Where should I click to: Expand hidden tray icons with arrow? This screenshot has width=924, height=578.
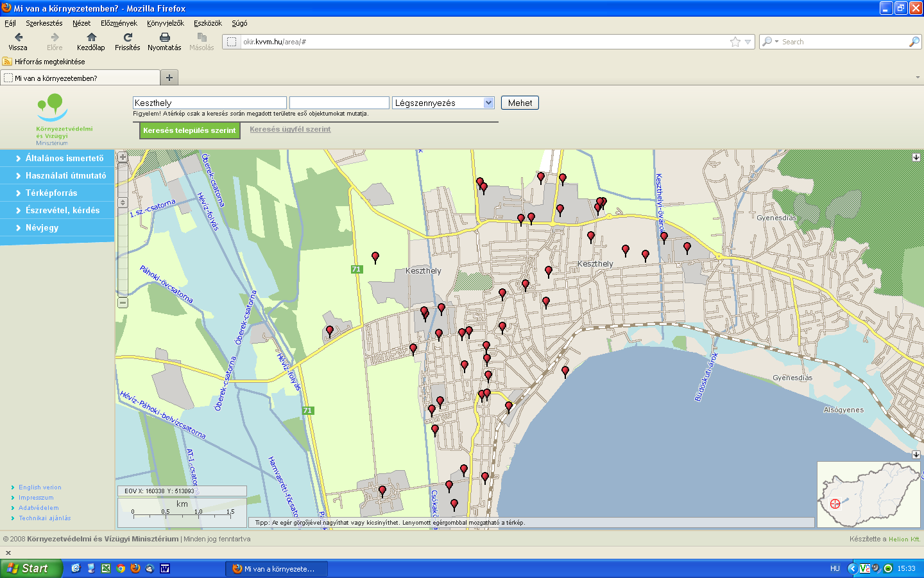pos(852,568)
